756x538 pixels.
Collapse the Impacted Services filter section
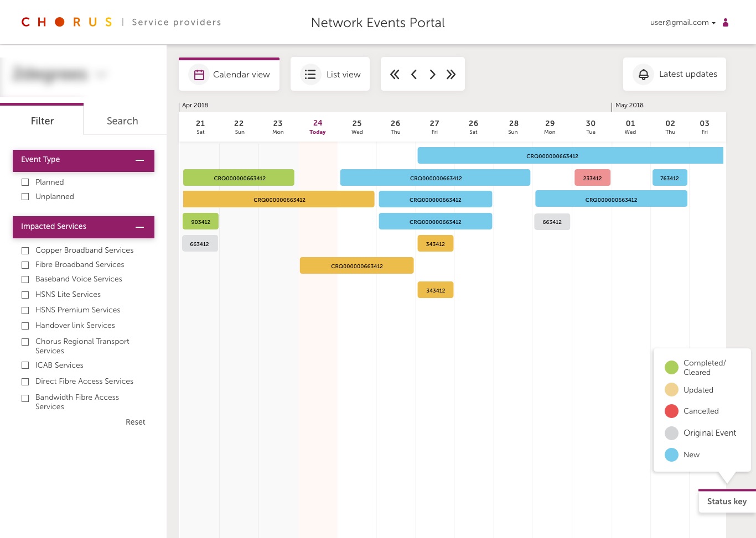coord(139,227)
